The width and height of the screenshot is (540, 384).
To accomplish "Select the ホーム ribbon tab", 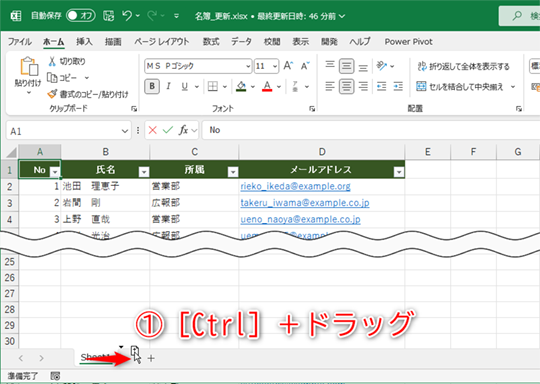I will click(x=53, y=42).
